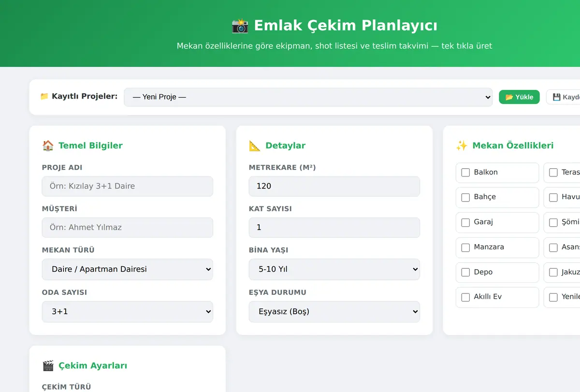This screenshot has width=580, height=392.
Task: Click the Kat Sayısı field
Action: (334, 227)
